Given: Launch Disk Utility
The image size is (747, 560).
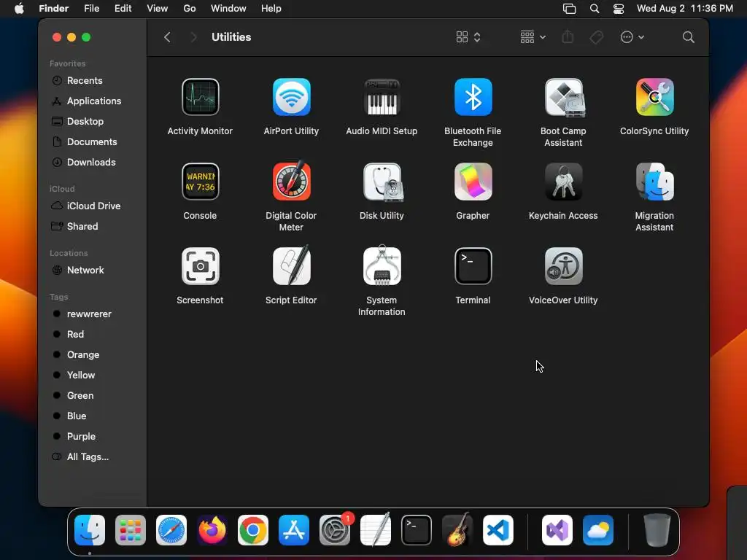Looking at the screenshot, I should coord(382,182).
